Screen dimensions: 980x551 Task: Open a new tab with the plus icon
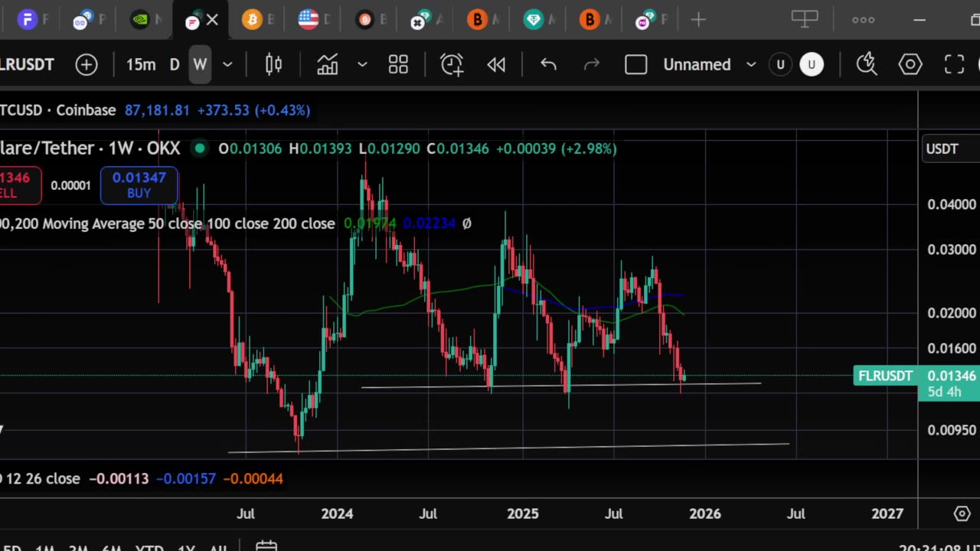(x=698, y=20)
